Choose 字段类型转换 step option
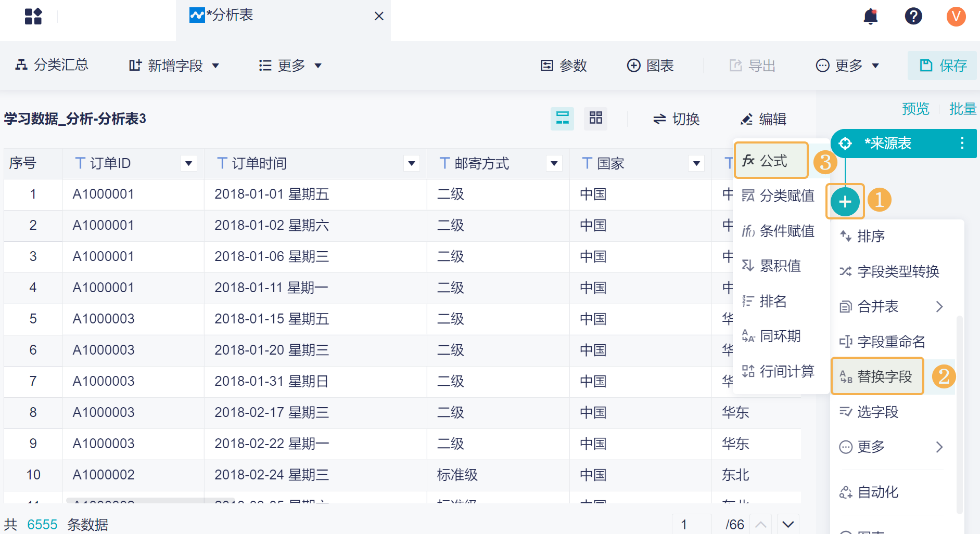The height and width of the screenshot is (534, 980). point(893,271)
